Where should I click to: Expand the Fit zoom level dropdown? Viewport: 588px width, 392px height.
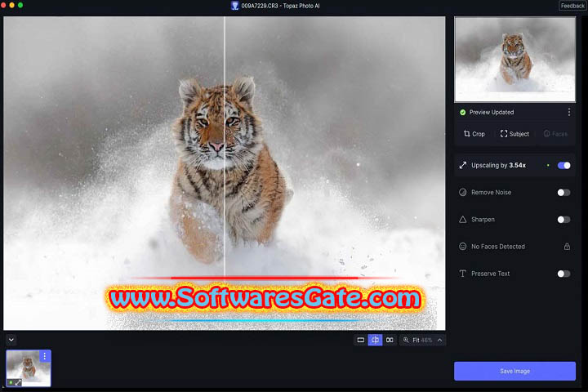pyautogui.click(x=440, y=340)
